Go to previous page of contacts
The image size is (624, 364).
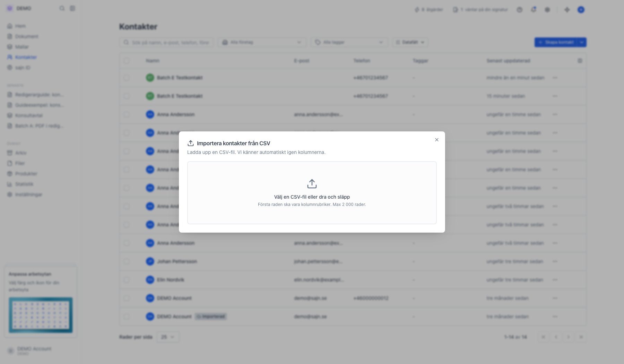tap(556, 337)
